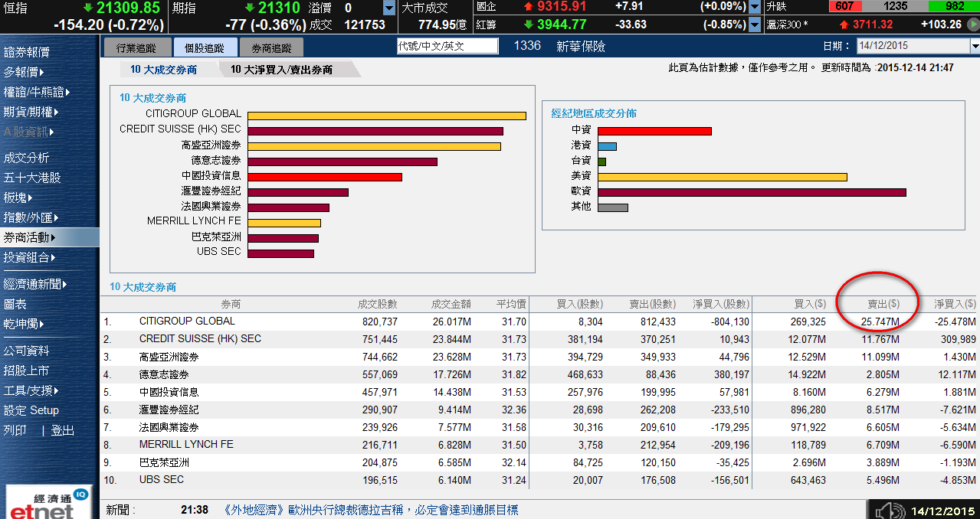This screenshot has height=519, width=980.
Task: Switch to 10 大淨買入/賣出券商 sub-tab
Action: 281,70
